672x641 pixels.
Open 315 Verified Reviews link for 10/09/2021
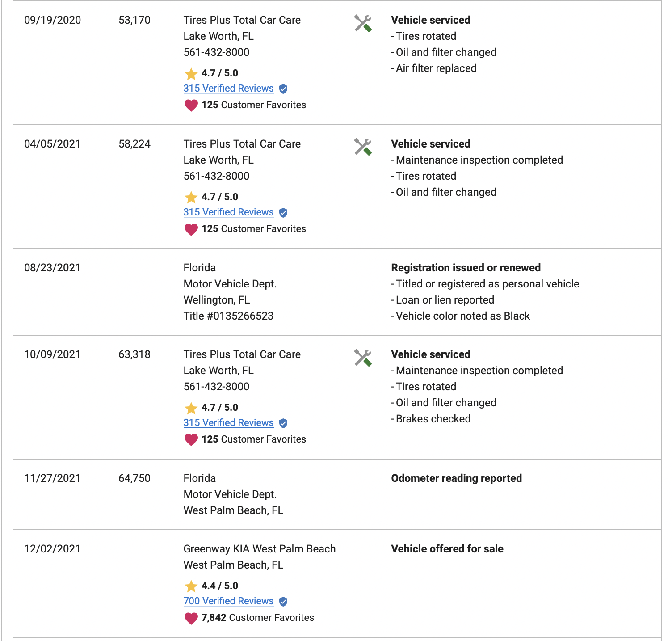point(228,423)
